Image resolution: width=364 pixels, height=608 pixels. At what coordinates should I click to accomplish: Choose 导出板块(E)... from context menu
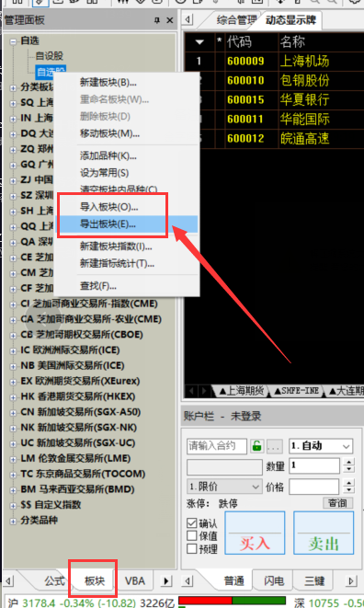[108, 224]
